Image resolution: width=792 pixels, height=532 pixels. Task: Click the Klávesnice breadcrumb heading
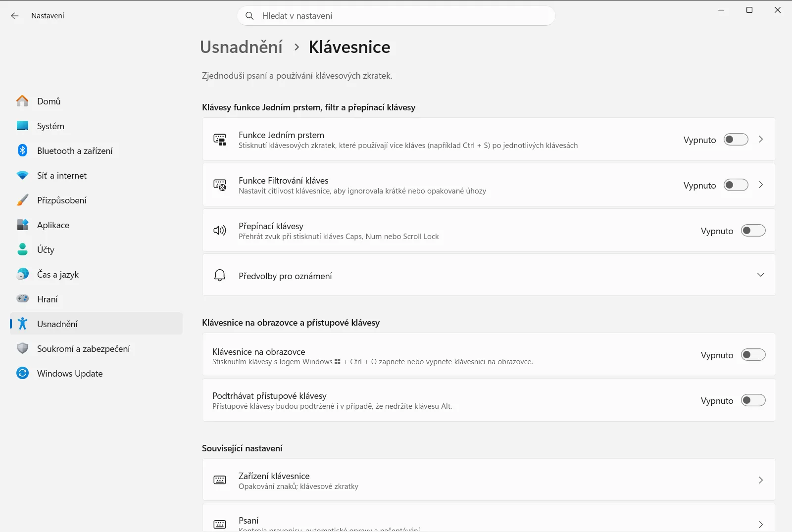click(x=349, y=47)
